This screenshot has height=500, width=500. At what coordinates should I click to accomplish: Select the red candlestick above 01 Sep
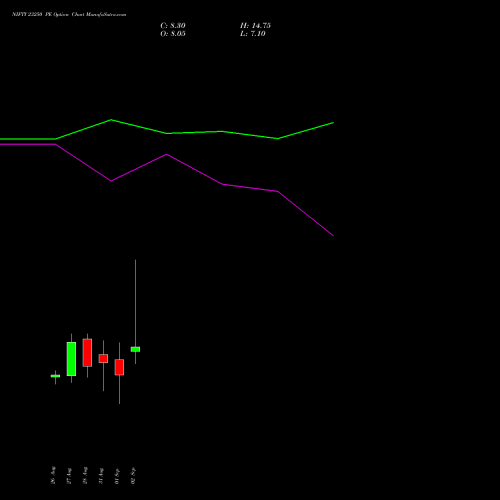pos(119,367)
